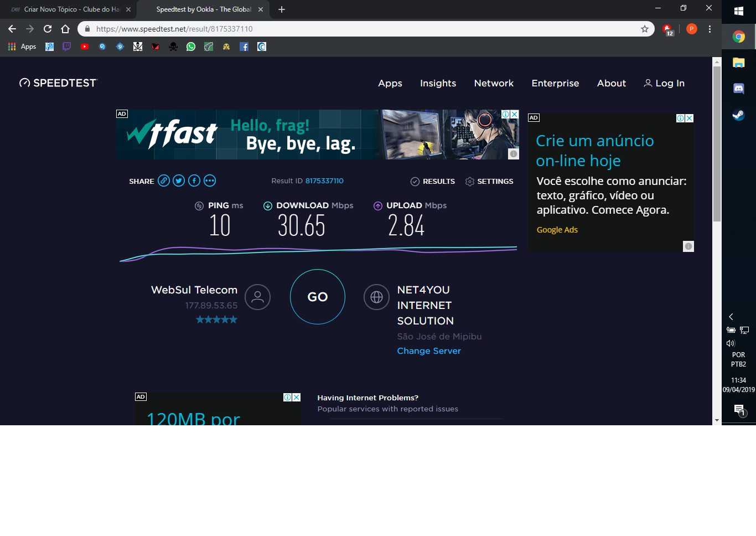Close the Google Ads side advertisement

point(689,118)
